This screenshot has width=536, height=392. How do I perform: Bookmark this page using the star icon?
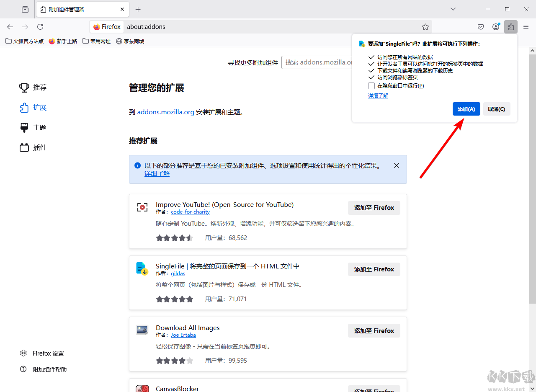425,26
